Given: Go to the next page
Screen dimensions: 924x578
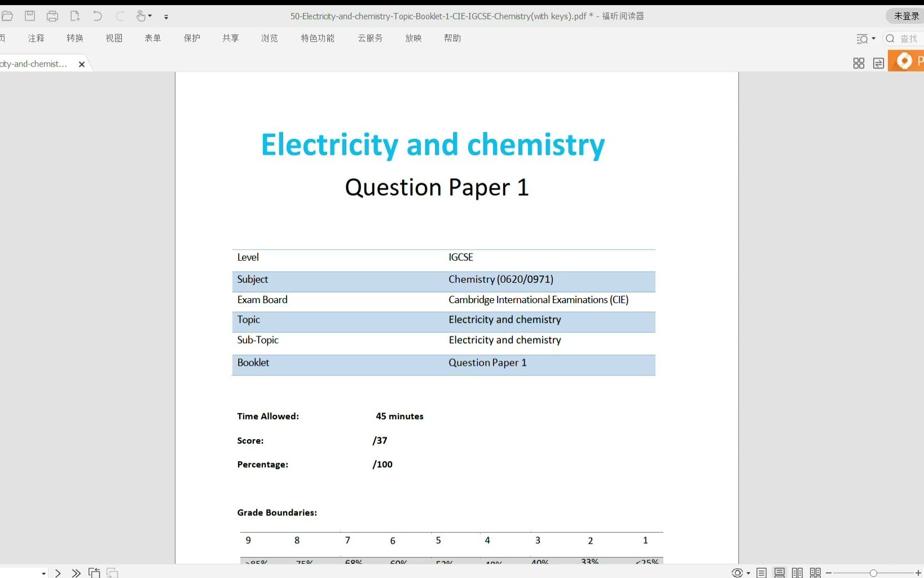Looking at the screenshot, I should coord(58,573).
